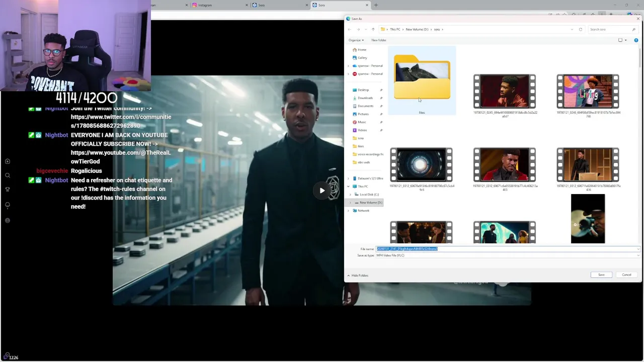Expand Dalauon's S23 Ultra device node

(348, 178)
